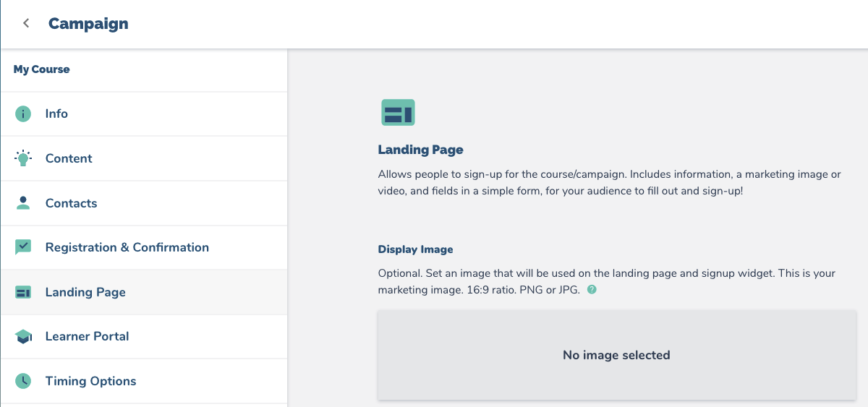Open the Contacts section
Image resolution: width=868 pixels, height=407 pixels.
click(144, 203)
